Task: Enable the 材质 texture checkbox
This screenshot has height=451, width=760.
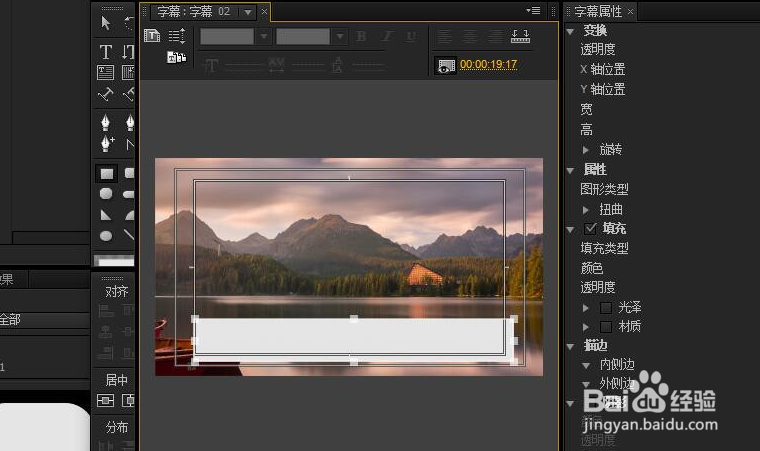Action: [x=605, y=327]
